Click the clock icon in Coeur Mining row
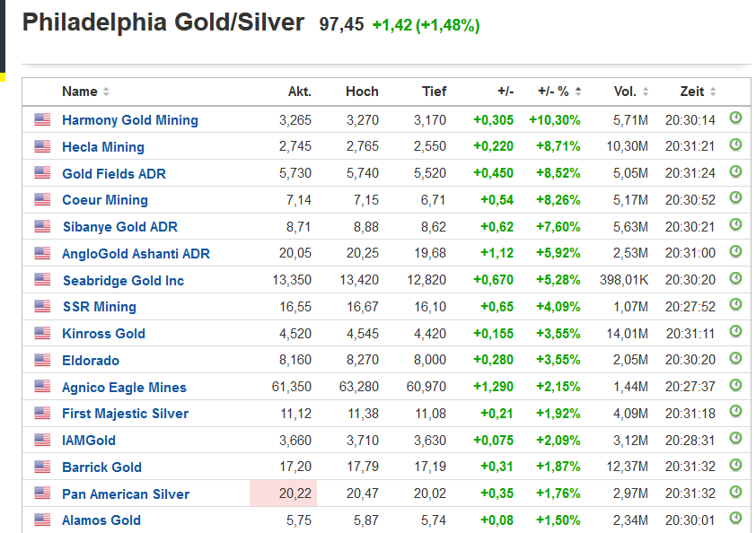Image resolution: width=756 pixels, height=533 pixels. click(735, 198)
